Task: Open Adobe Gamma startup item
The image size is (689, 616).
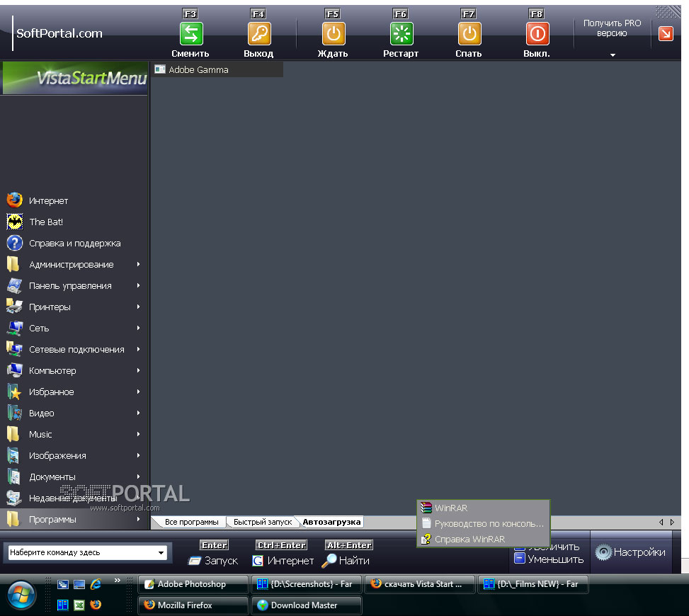Action: (x=217, y=69)
